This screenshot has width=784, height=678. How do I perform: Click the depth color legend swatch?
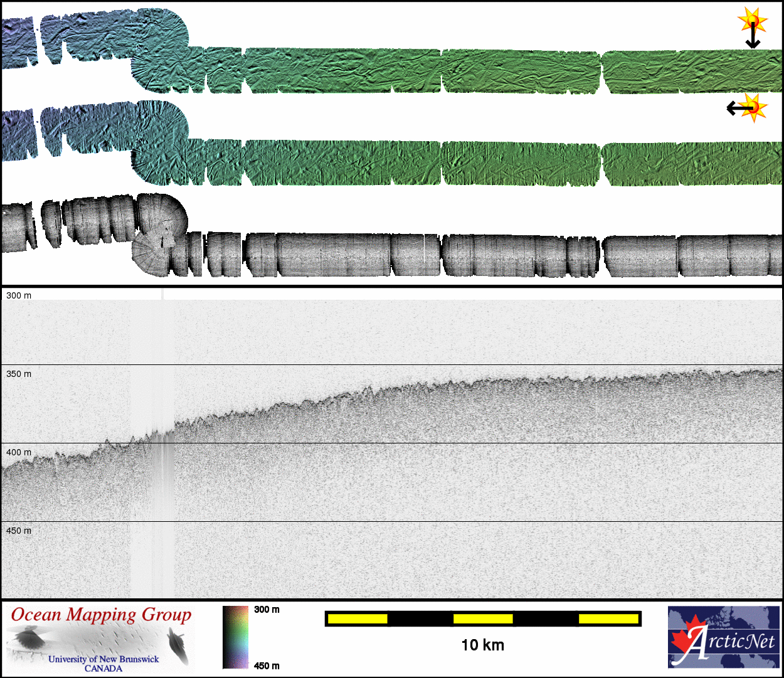coord(235,637)
